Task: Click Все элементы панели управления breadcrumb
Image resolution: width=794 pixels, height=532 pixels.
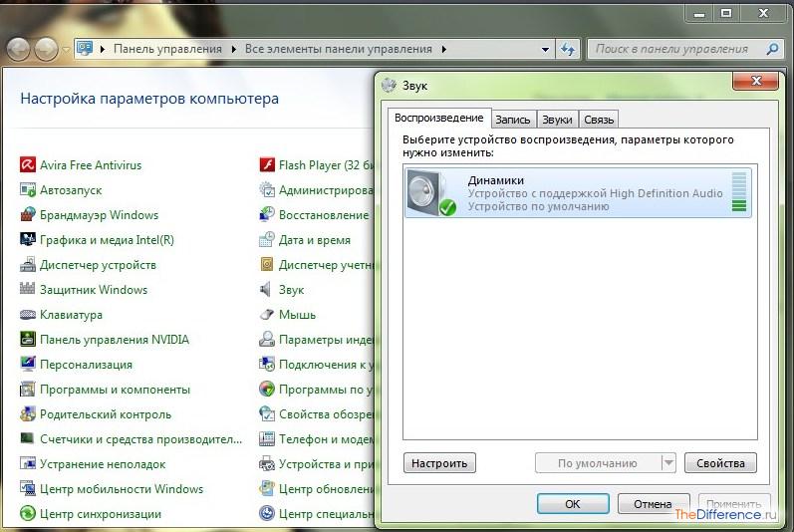Action: [x=339, y=49]
